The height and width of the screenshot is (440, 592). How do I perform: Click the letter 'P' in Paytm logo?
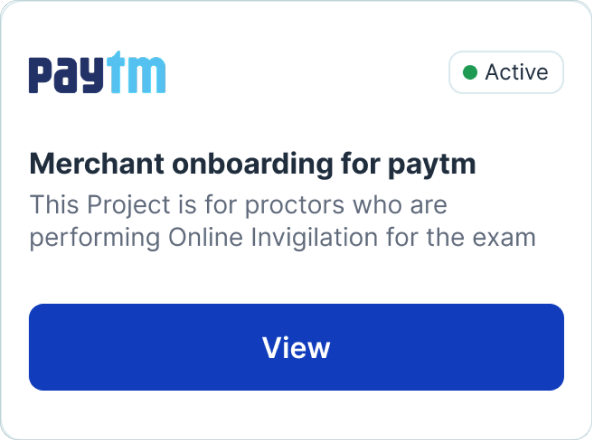40,75
